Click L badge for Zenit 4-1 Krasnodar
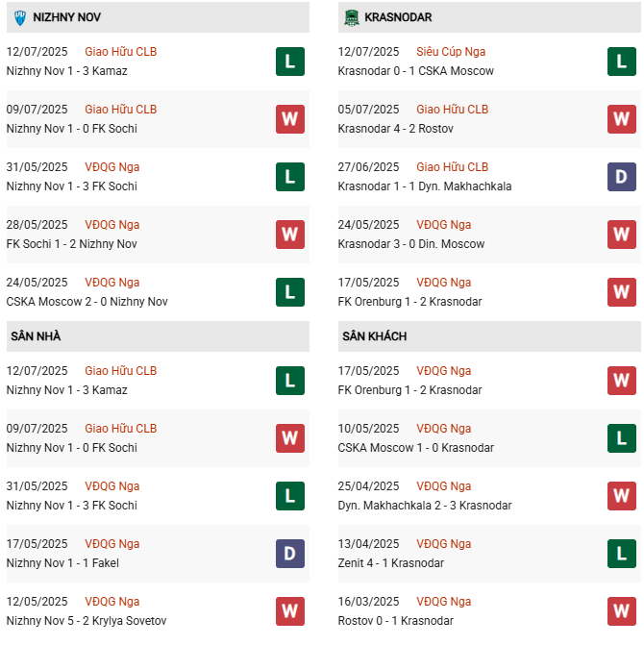 (621, 554)
